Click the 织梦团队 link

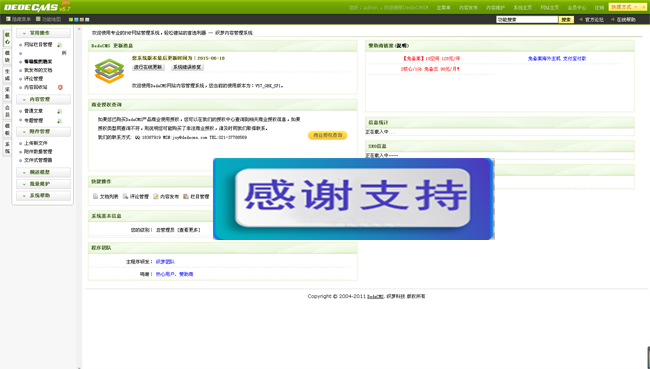coord(165,262)
